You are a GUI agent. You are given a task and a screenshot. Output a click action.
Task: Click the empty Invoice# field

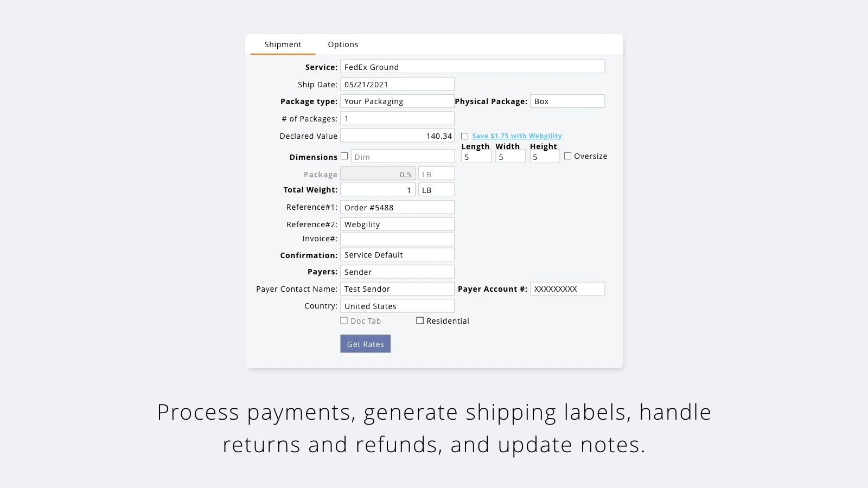click(x=397, y=239)
